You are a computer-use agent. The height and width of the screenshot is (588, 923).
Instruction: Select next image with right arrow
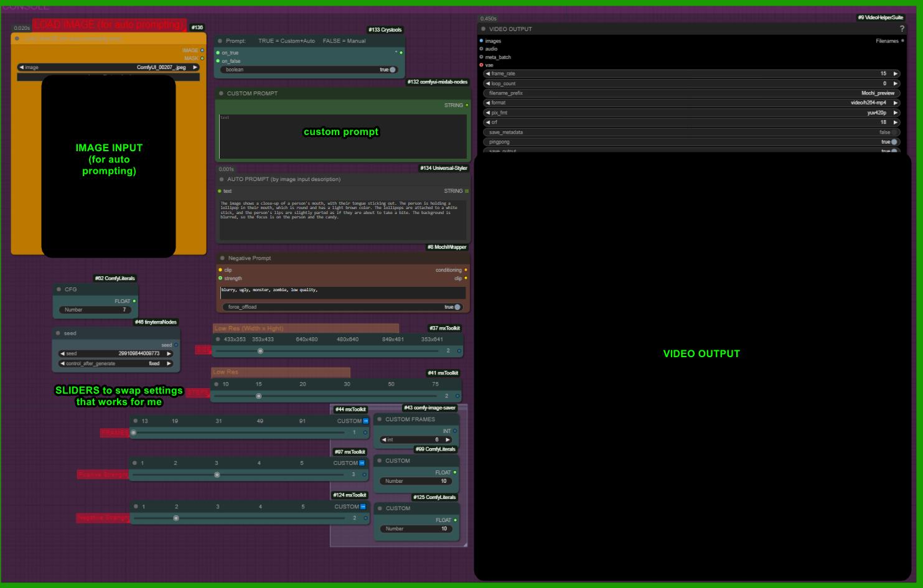coord(195,68)
